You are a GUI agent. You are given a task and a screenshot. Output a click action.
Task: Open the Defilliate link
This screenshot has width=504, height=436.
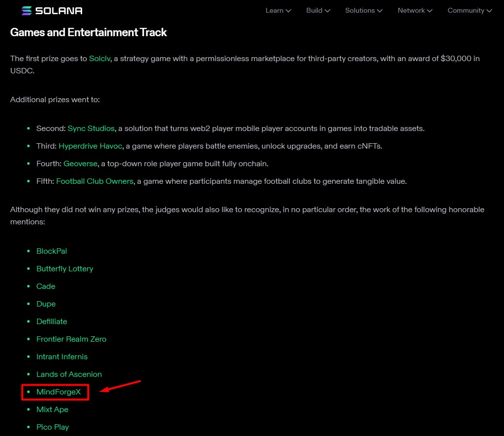(x=52, y=322)
